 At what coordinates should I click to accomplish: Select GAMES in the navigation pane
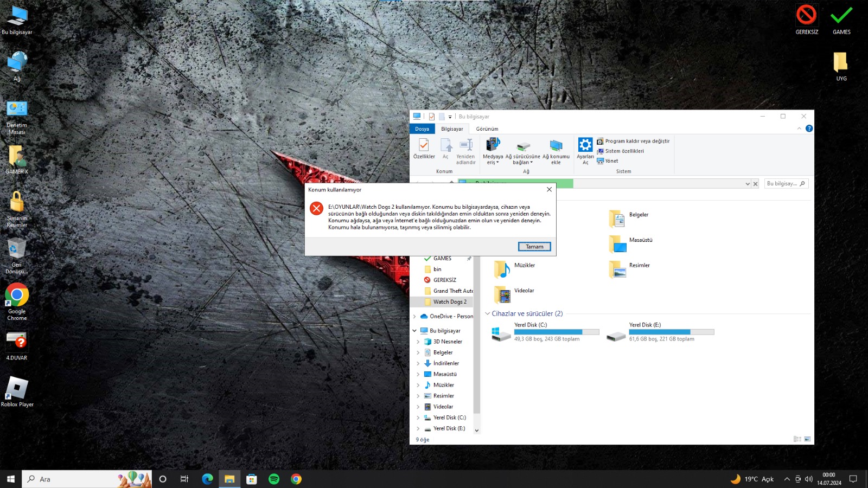pos(442,259)
